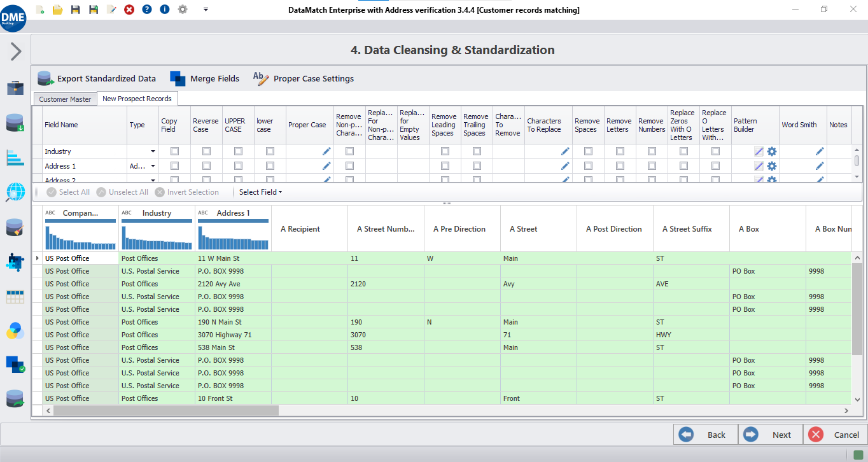The image size is (868, 462).
Task: Select the Data Cleansing database-brush icon in sidebar
Action: coord(15,228)
